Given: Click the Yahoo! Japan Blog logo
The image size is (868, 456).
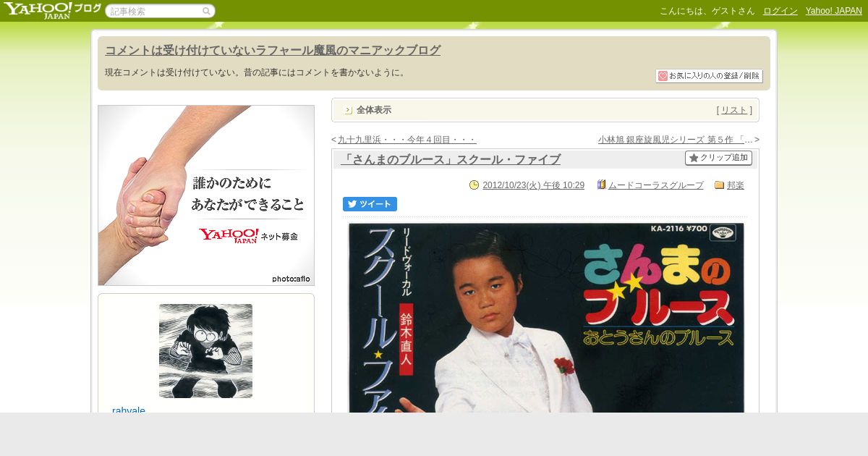Looking at the screenshot, I should pyautogui.click(x=52, y=10).
